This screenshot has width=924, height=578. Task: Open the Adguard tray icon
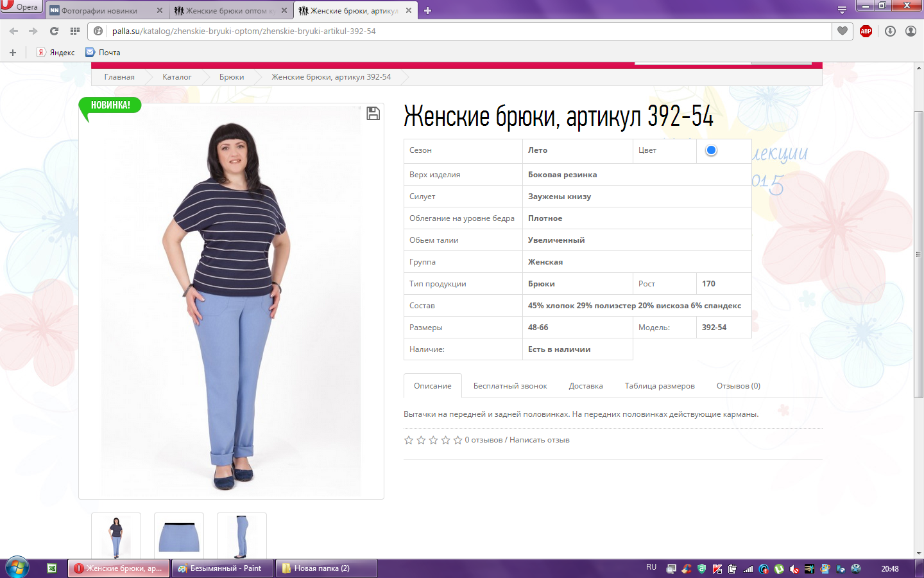tap(702, 569)
